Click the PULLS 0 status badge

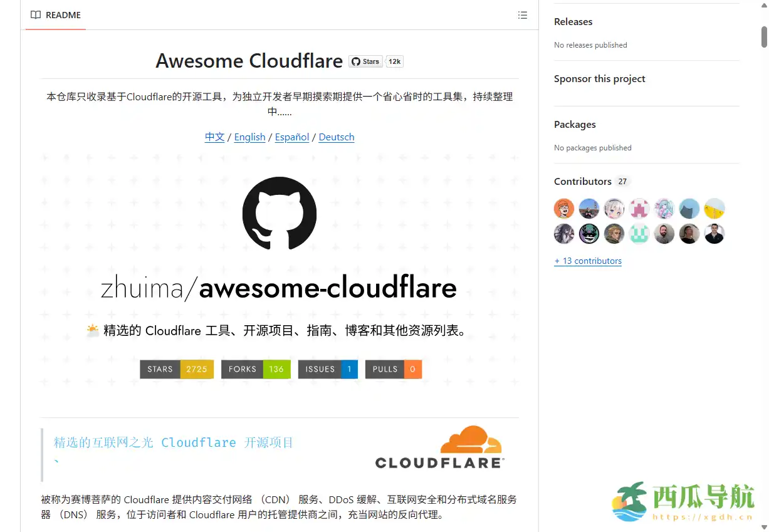point(394,369)
